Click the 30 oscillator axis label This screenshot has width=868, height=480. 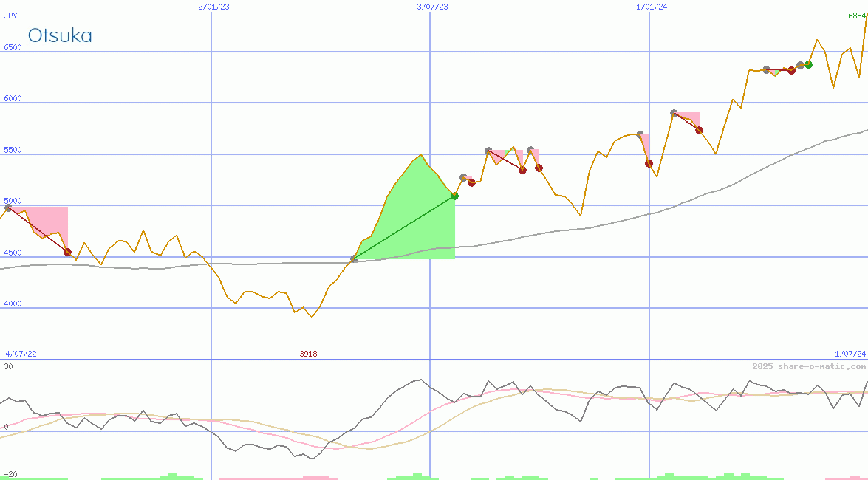click(8, 366)
